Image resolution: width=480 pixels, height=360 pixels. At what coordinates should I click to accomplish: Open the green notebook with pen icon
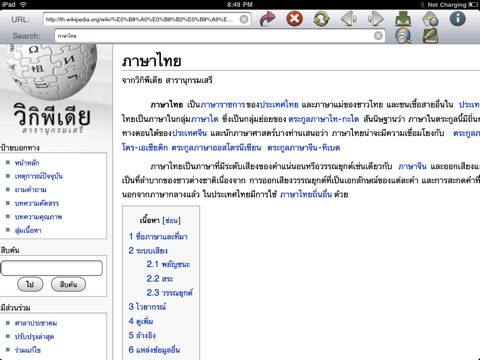(x=430, y=35)
